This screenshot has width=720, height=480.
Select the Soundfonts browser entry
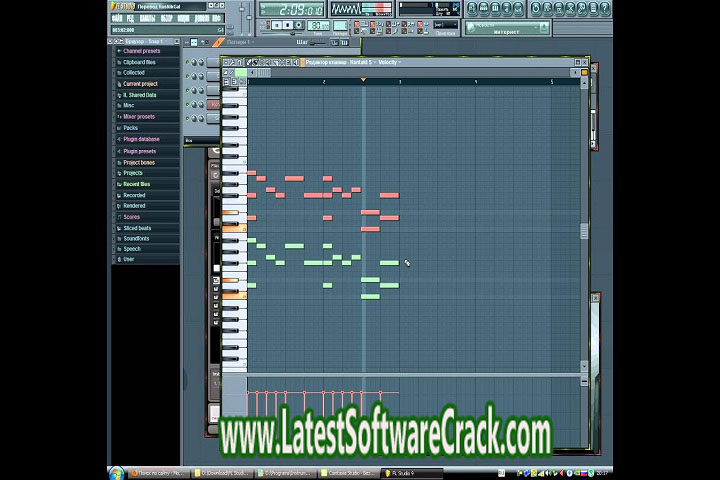click(146, 238)
